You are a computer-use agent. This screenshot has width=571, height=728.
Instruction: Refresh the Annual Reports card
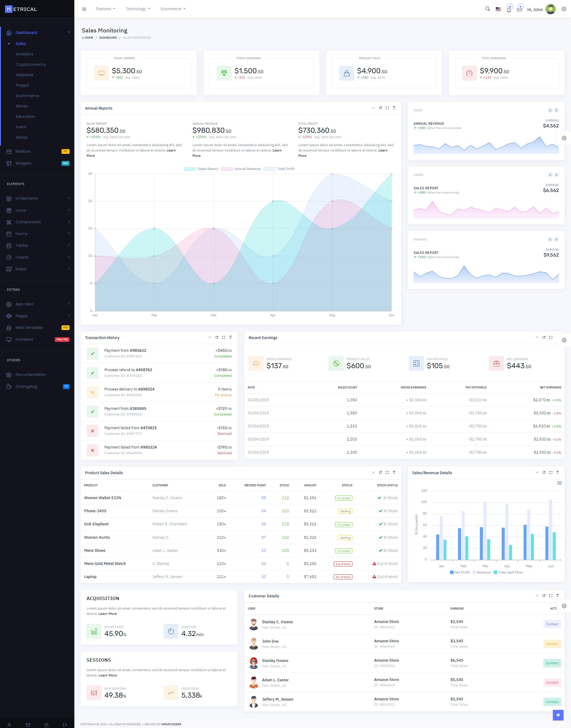(x=380, y=108)
